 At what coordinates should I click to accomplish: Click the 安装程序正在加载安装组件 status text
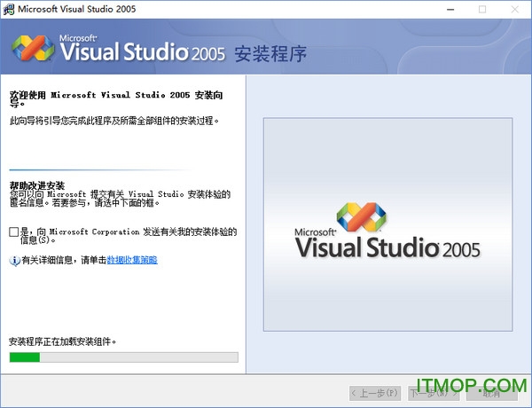63,341
